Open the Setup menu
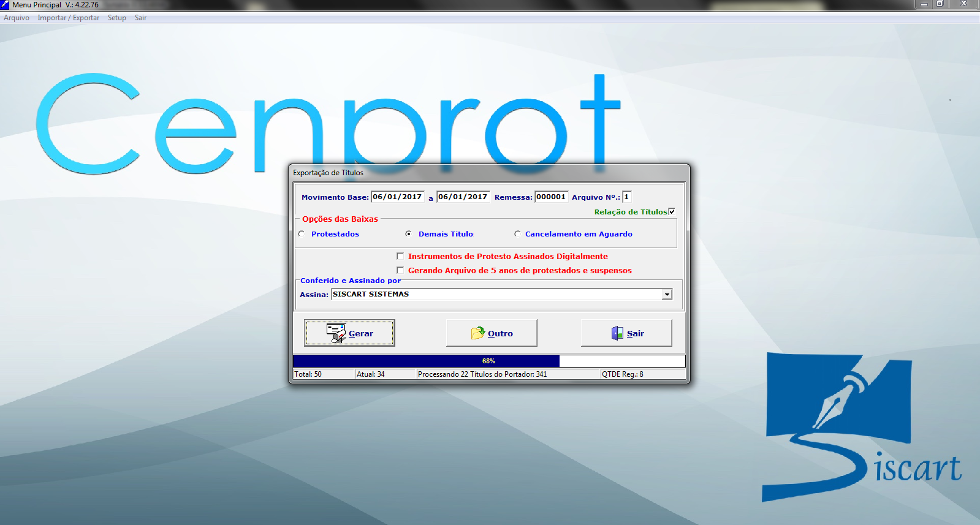This screenshot has height=525, width=980. click(x=116, y=18)
